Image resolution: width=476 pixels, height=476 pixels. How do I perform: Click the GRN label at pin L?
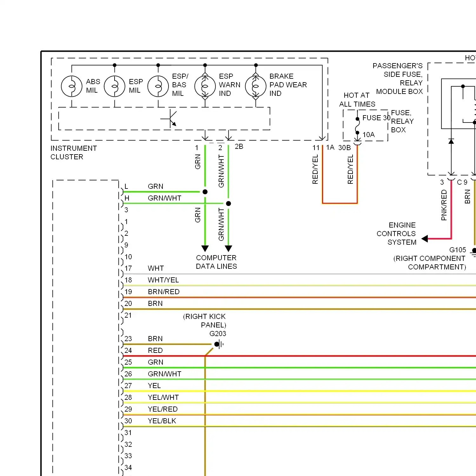(x=155, y=187)
